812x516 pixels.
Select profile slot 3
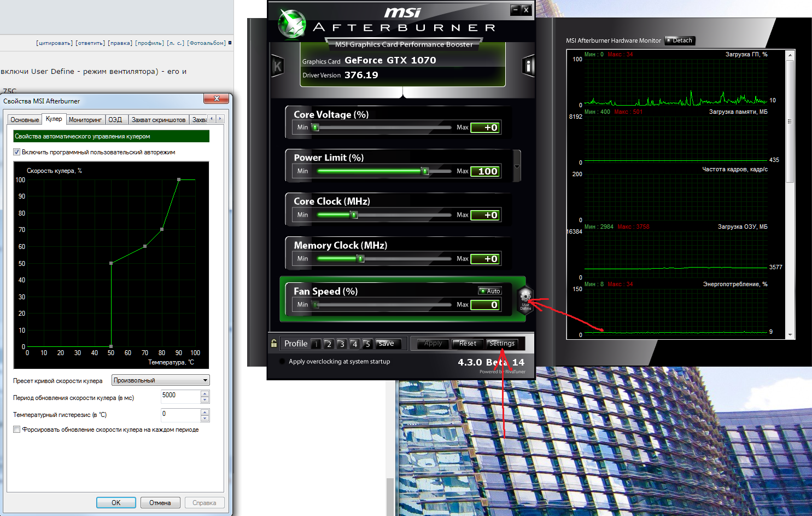(342, 344)
